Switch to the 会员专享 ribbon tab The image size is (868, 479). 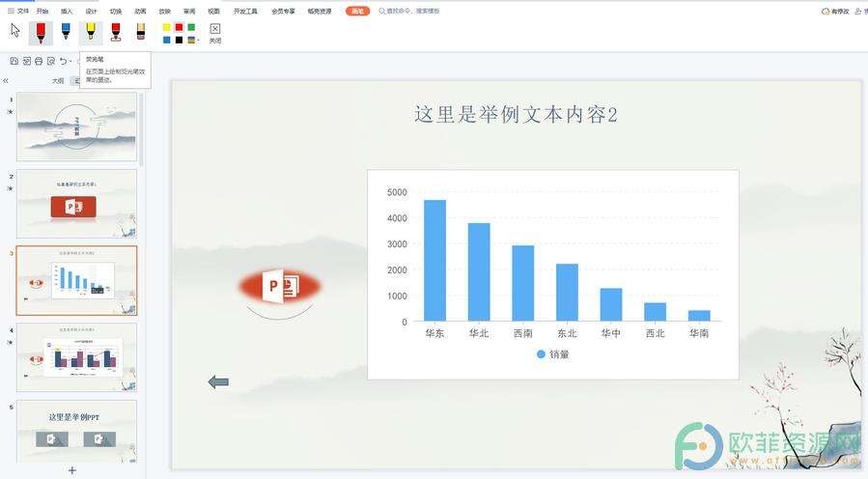283,11
